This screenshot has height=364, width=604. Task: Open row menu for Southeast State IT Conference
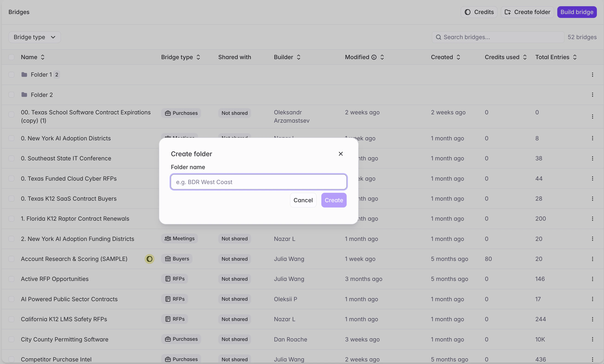tap(592, 158)
